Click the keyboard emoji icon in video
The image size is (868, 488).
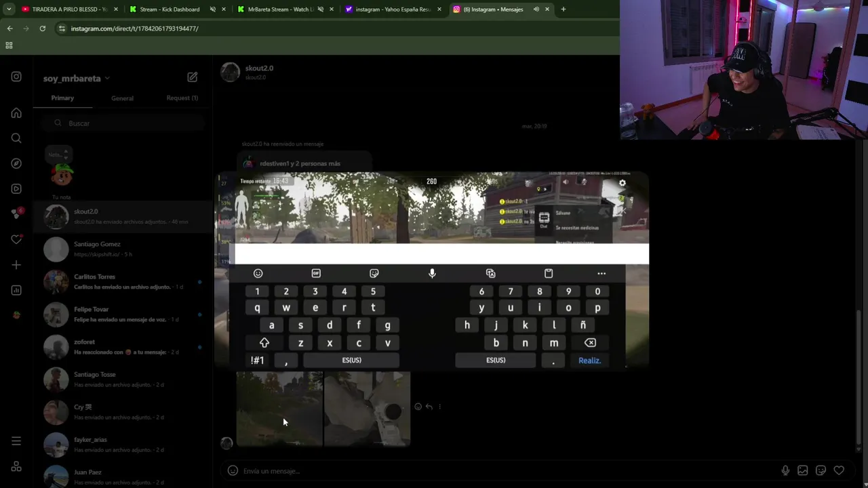pyautogui.click(x=258, y=273)
